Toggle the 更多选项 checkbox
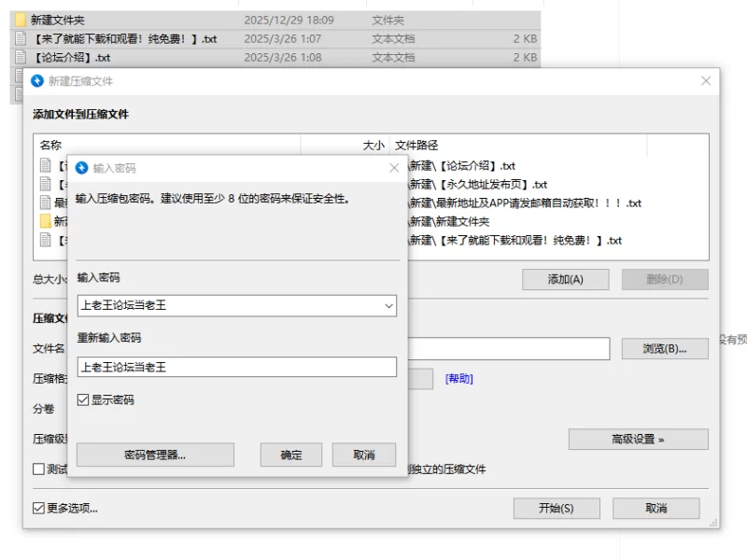747x560 pixels. 38,509
